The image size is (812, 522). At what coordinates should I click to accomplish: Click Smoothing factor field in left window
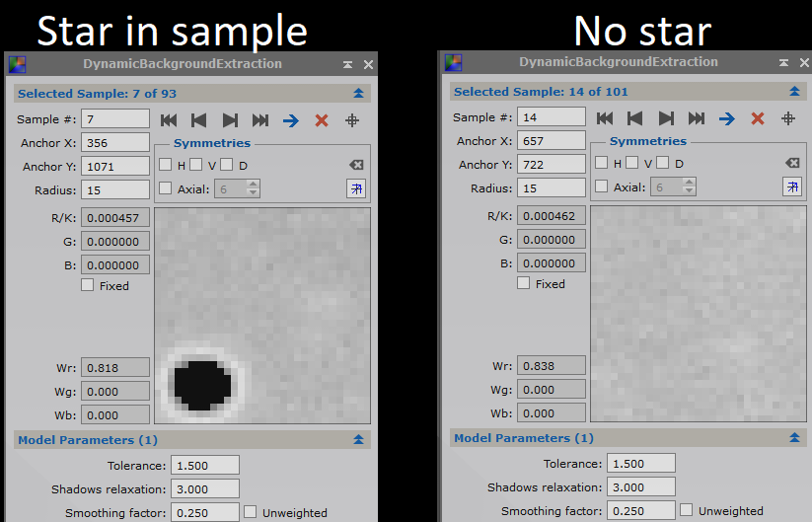205,513
